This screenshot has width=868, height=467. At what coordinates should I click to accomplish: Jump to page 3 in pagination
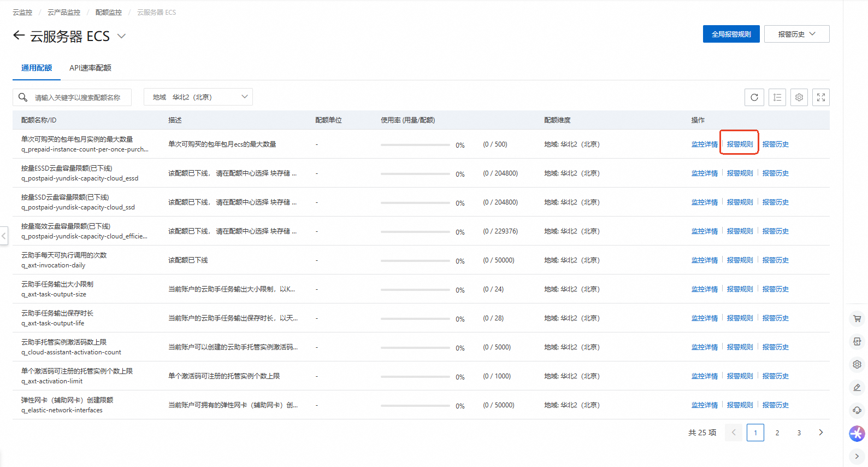(799, 433)
